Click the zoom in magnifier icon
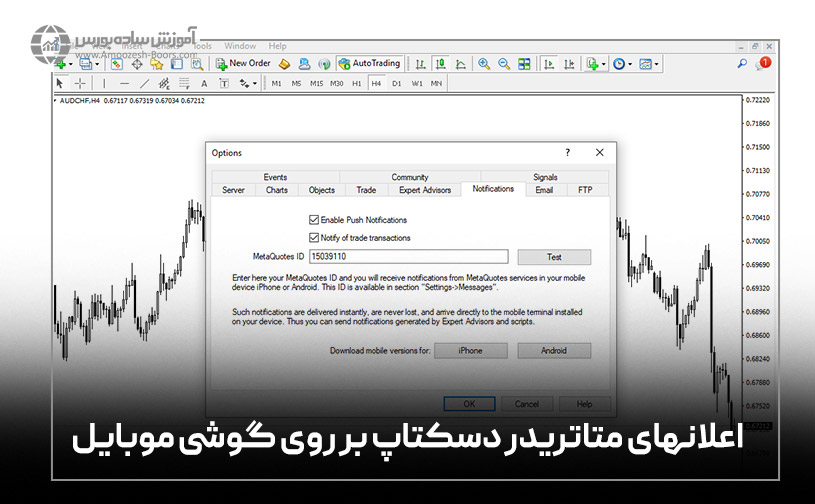 484,63
